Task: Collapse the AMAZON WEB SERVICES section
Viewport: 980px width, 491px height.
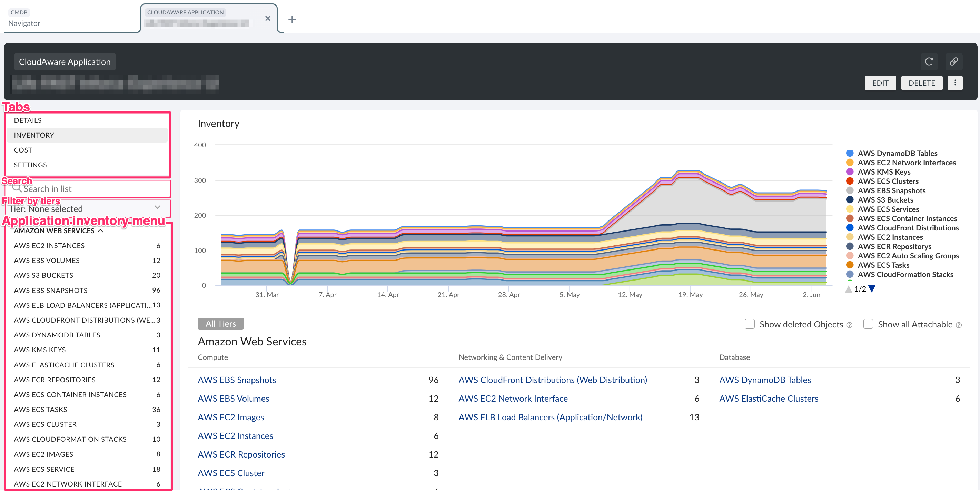Action: tap(101, 230)
